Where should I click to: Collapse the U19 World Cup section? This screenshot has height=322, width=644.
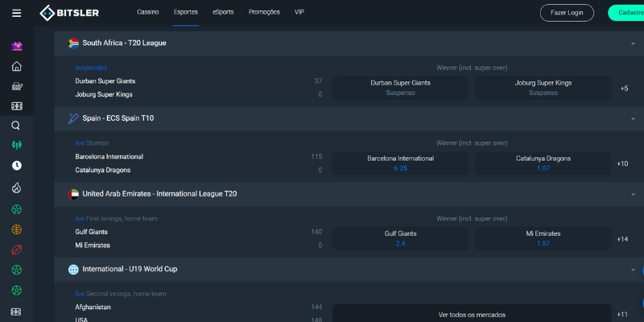point(633,270)
